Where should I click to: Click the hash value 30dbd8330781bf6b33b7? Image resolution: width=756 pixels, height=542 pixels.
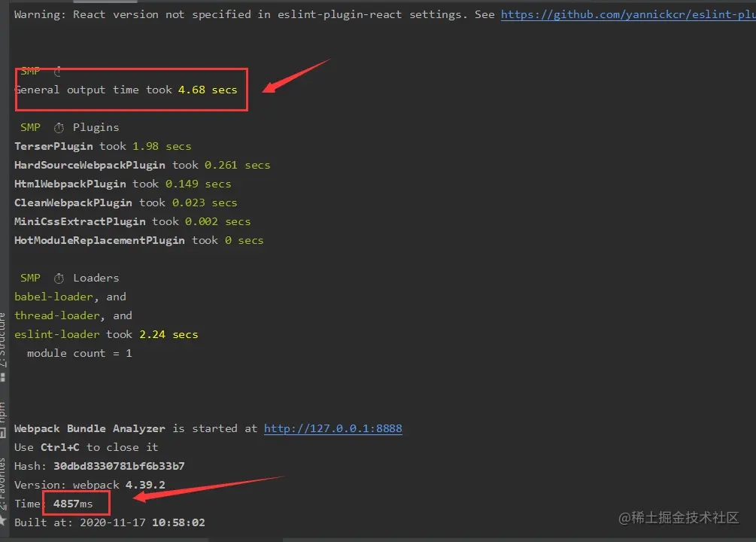119,466
